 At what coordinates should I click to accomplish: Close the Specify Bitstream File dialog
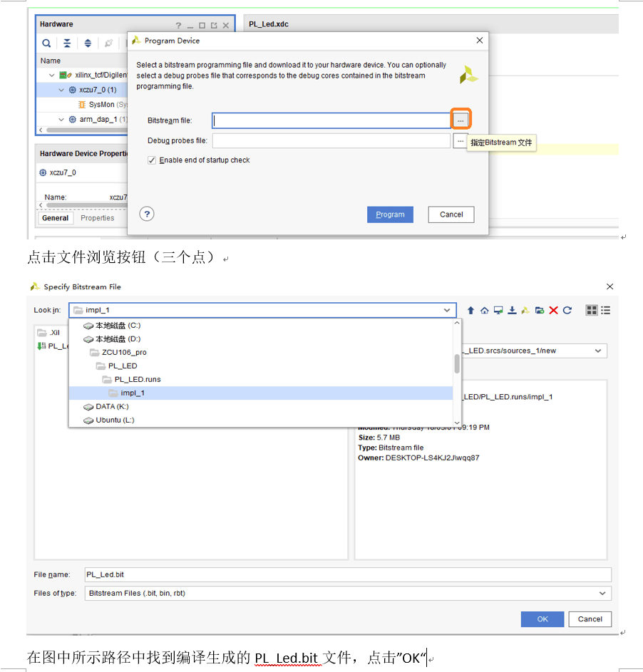click(x=609, y=286)
